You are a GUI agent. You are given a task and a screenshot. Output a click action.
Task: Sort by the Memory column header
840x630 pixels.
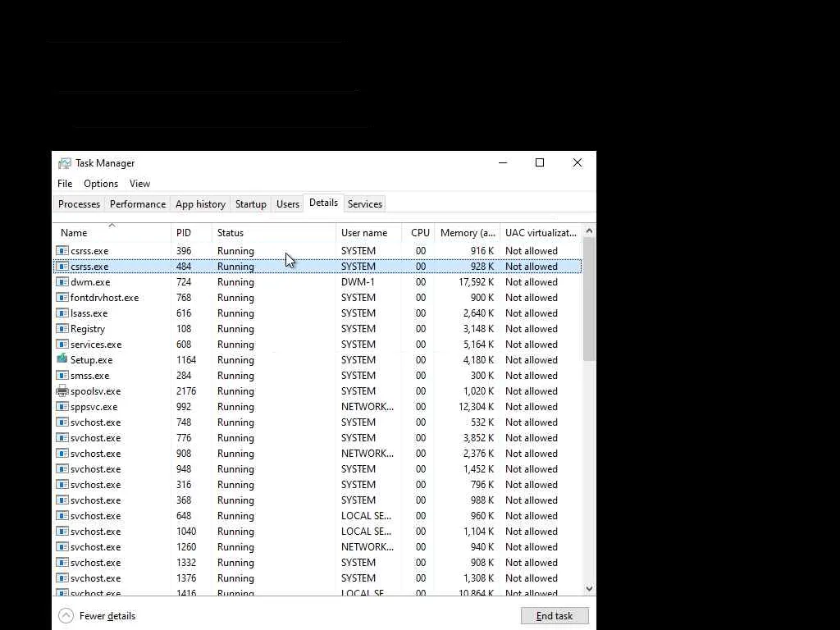click(467, 232)
